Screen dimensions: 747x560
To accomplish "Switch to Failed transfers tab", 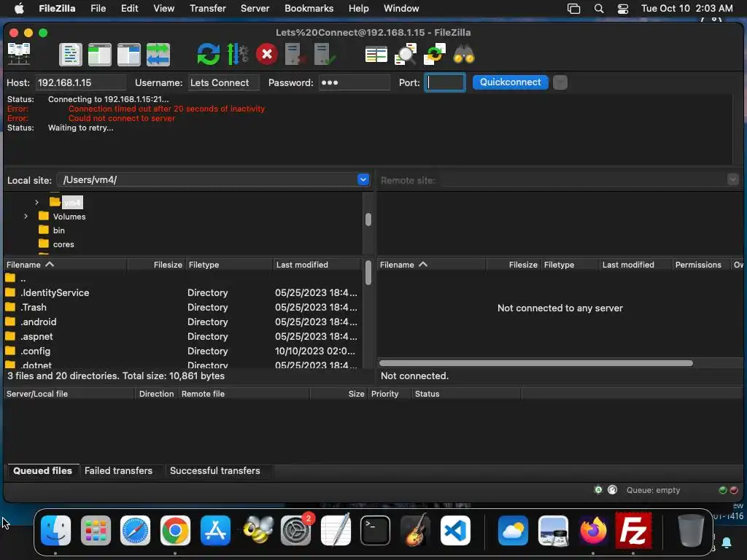I will pyautogui.click(x=119, y=470).
